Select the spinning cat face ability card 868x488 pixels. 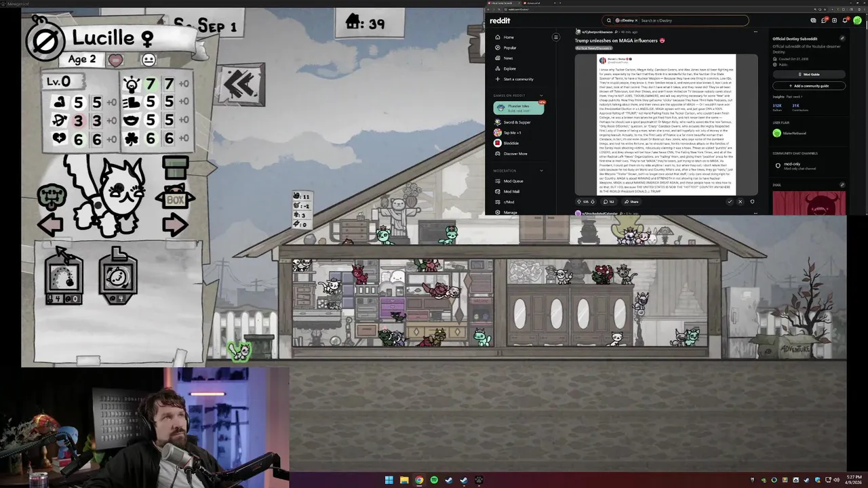118,276
